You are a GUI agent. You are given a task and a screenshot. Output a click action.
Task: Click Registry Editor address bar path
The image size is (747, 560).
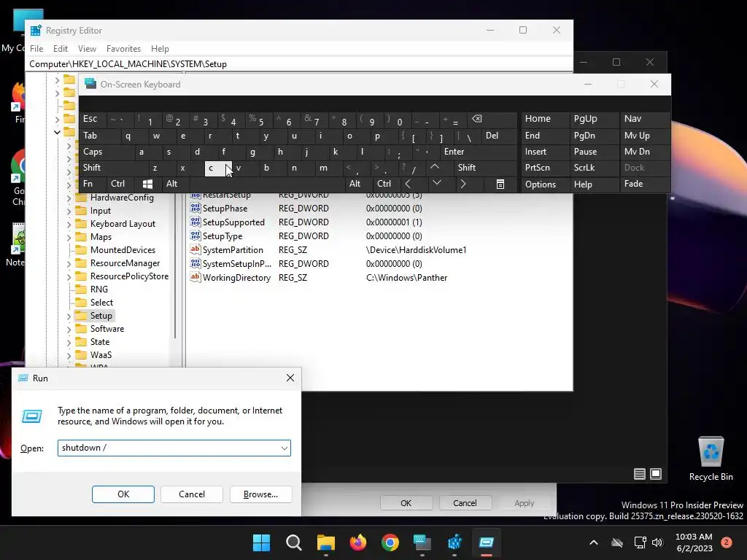coord(128,64)
